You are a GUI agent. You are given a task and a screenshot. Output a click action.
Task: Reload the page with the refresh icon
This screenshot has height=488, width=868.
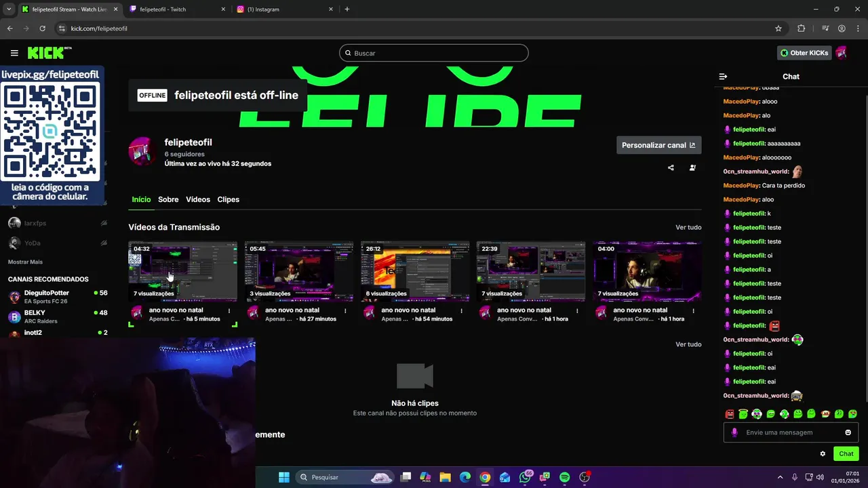click(43, 28)
